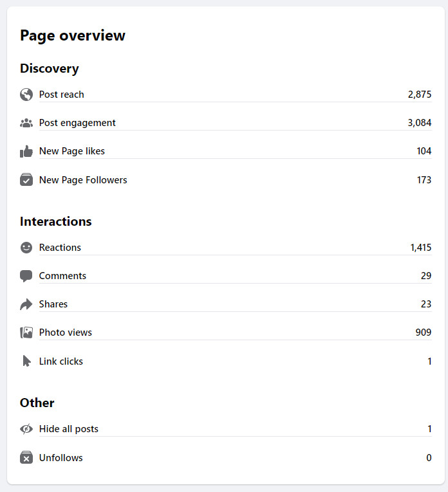448x492 pixels.
Task: Open the Post reach metric label
Action: pos(61,95)
